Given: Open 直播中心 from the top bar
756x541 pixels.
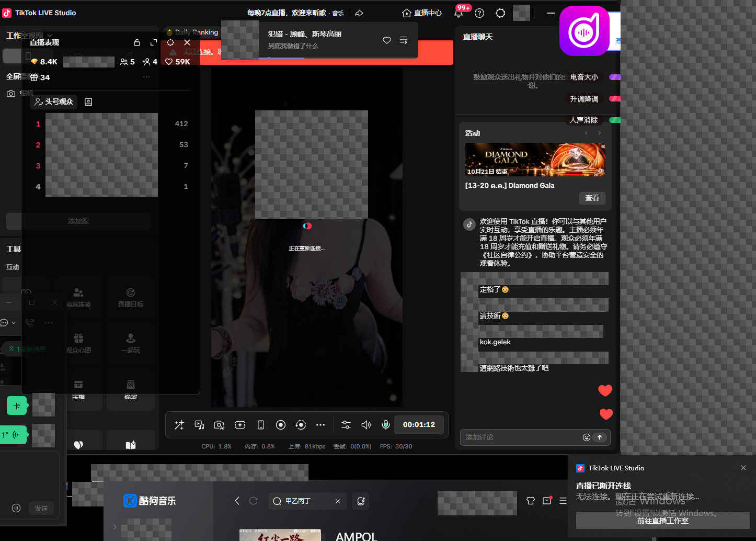Looking at the screenshot, I should pyautogui.click(x=422, y=13).
